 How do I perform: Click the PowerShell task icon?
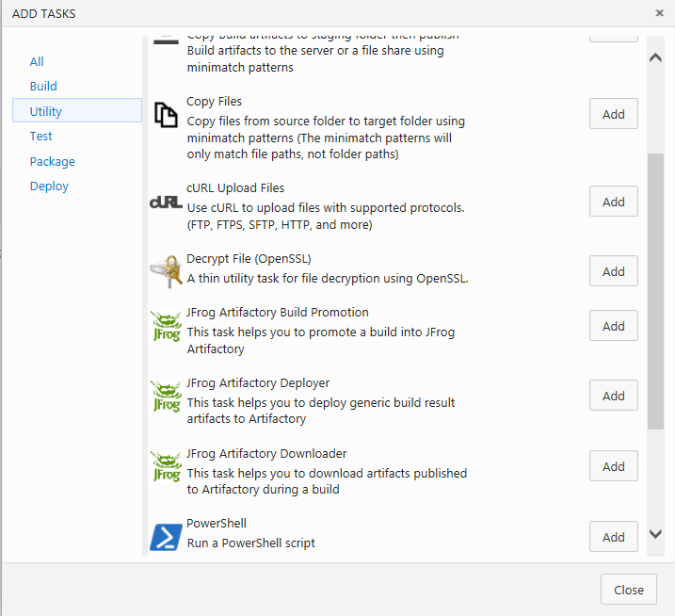(x=166, y=537)
